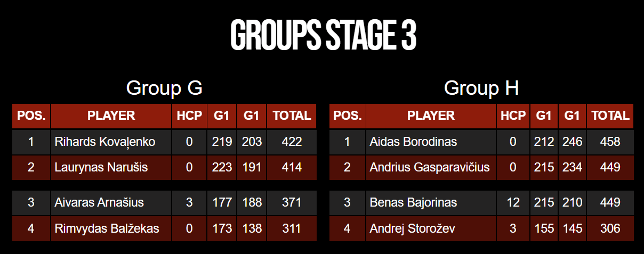Image resolution: width=644 pixels, height=254 pixels.
Task: Select Aivaras Arnašius in Group G
Action: point(99,202)
